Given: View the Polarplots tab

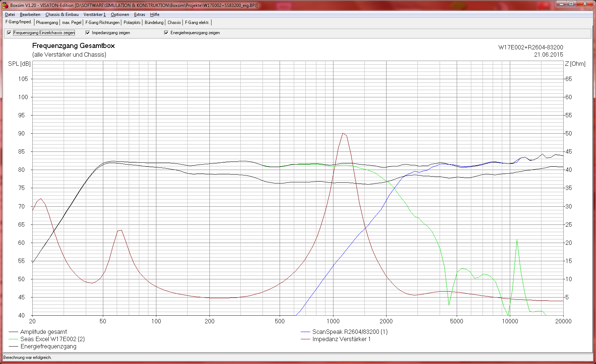Looking at the screenshot, I should click(132, 23).
